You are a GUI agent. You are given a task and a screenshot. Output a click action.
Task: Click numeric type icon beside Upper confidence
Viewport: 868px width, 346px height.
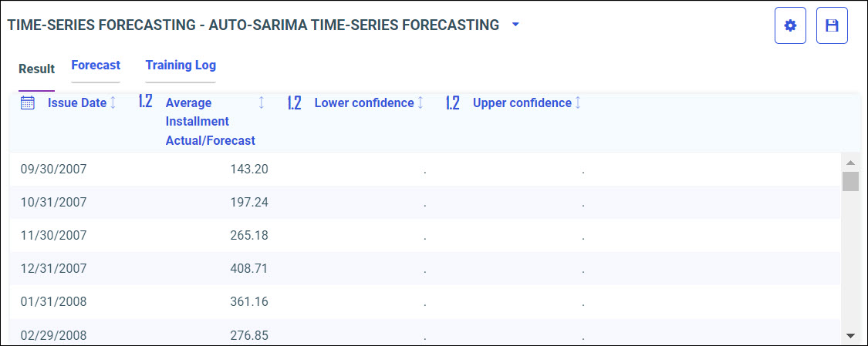(453, 102)
